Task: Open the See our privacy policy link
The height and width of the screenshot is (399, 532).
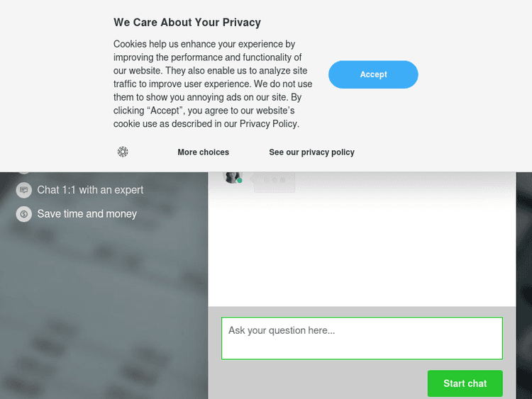Action: click(x=311, y=152)
